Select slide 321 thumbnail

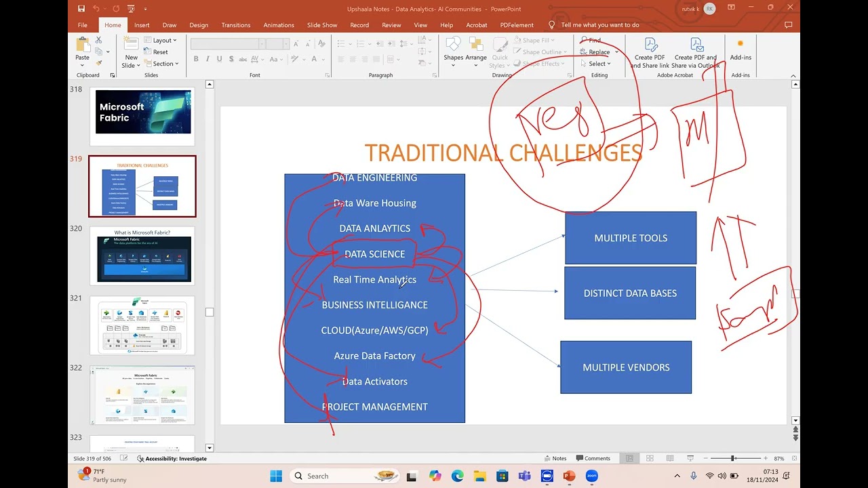tap(142, 325)
